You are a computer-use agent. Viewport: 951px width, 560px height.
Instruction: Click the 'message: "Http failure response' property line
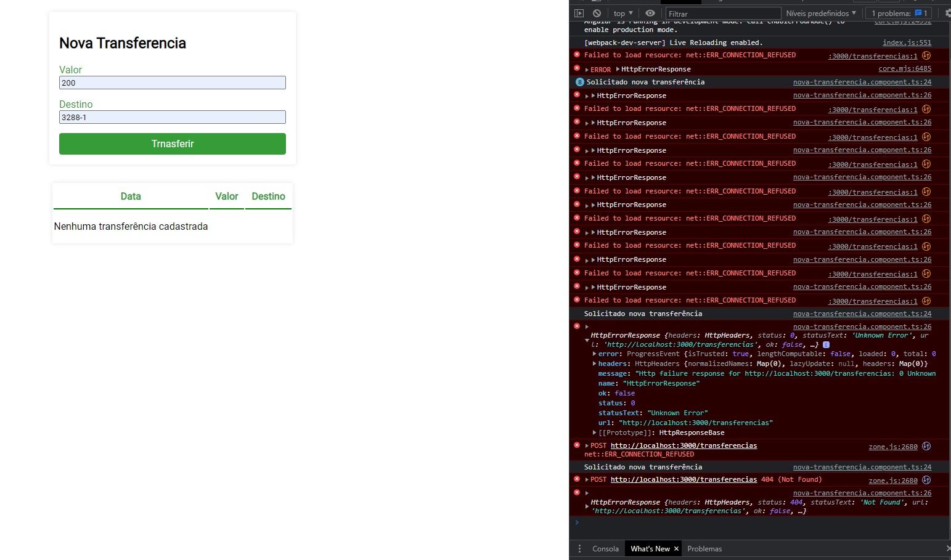[767, 373]
